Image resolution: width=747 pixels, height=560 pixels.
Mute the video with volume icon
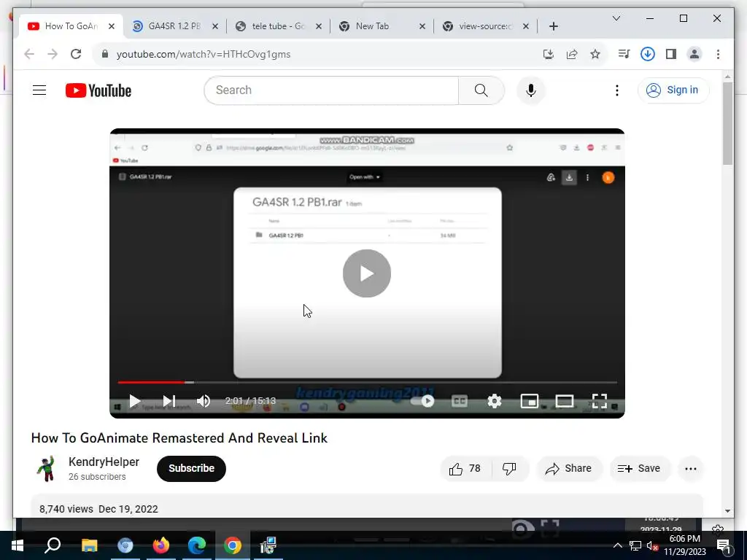tap(204, 401)
